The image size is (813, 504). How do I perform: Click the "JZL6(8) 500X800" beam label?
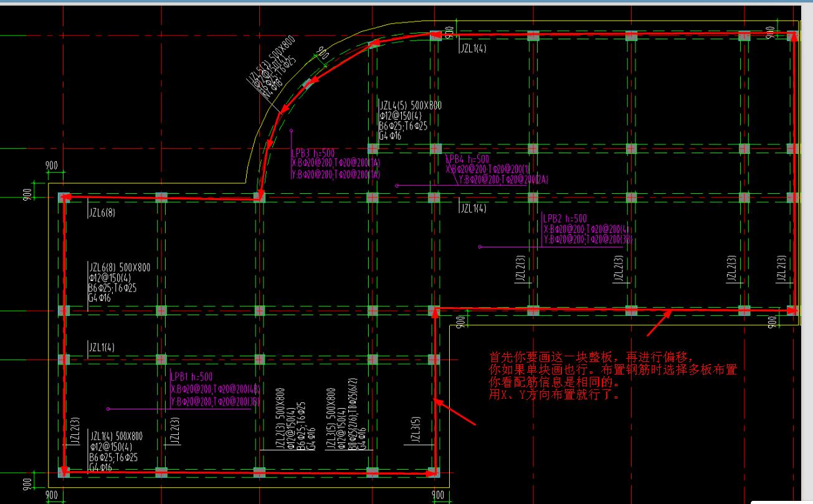pyautogui.click(x=119, y=267)
